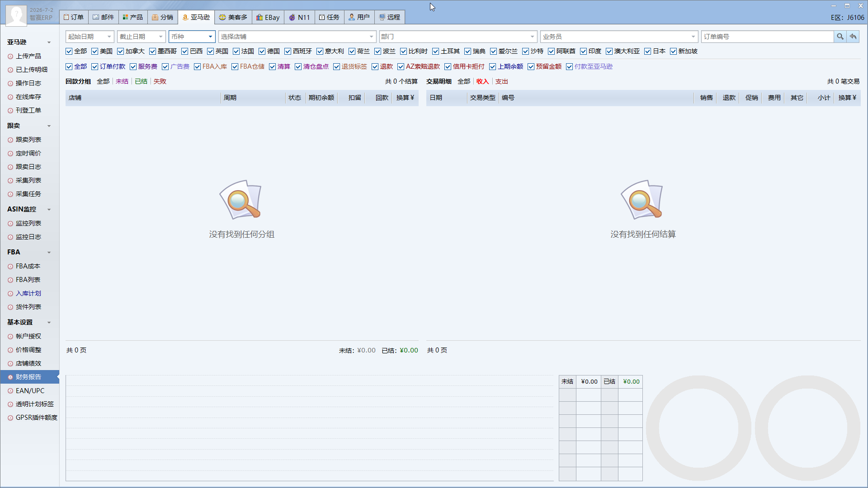
Task: Click the bullet icon beside FBA成本
Action: click(10, 267)
